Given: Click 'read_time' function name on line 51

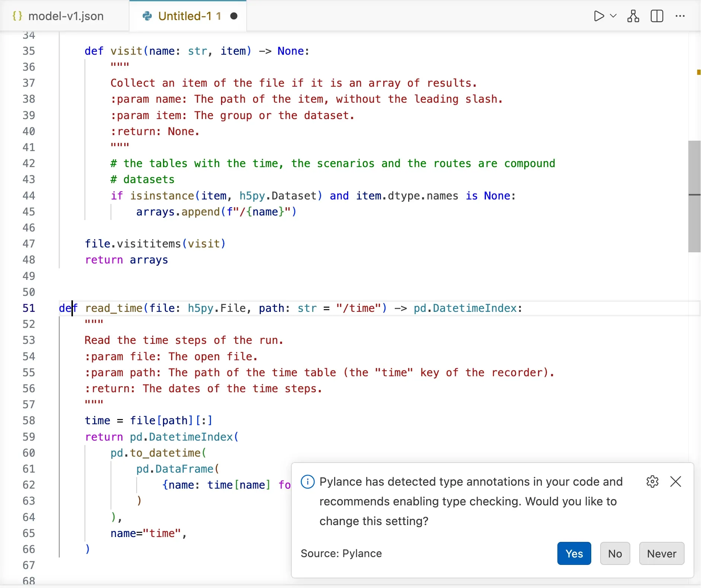Looking at the screenshot, I should tap(114, 308).
